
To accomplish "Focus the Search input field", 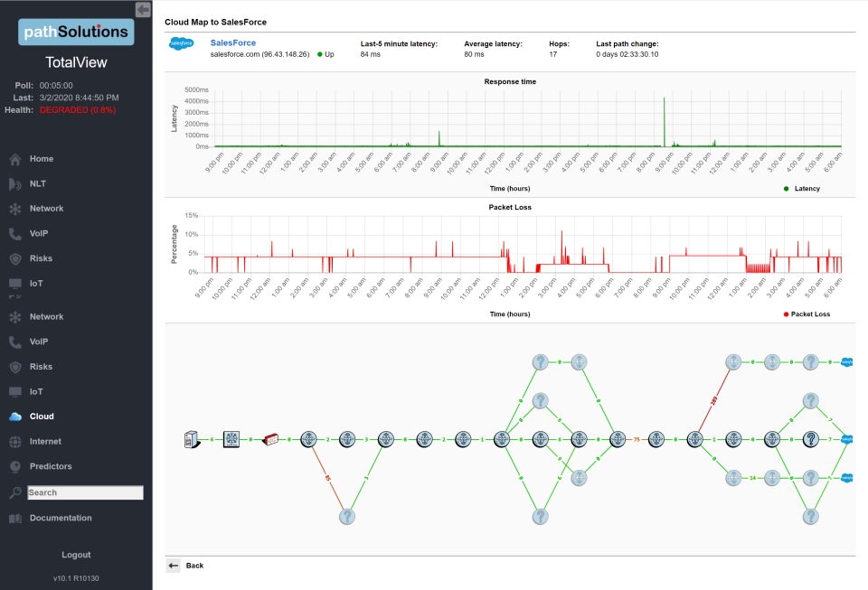I will [x=85, y=492].
